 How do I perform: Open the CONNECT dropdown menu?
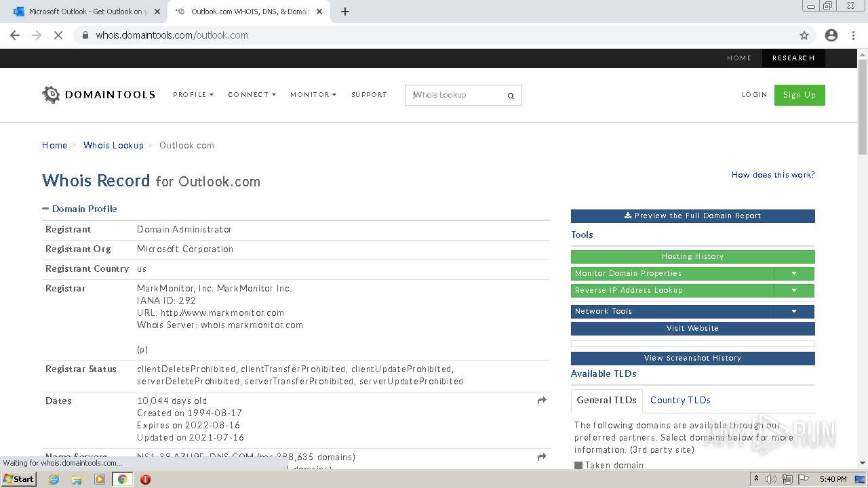coord(252,95)
